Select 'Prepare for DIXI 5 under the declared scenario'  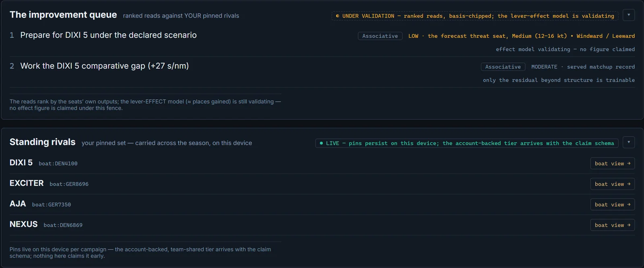(x=108, y=35)
